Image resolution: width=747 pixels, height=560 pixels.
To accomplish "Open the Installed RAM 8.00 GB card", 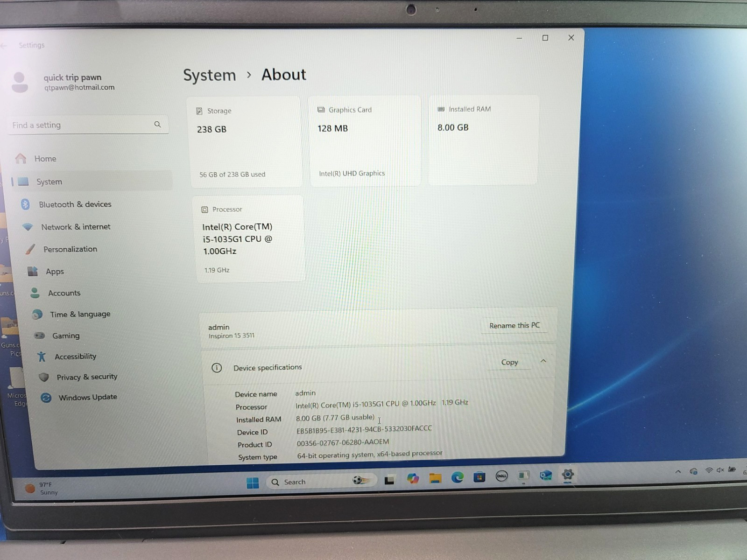I will (483, 140).
